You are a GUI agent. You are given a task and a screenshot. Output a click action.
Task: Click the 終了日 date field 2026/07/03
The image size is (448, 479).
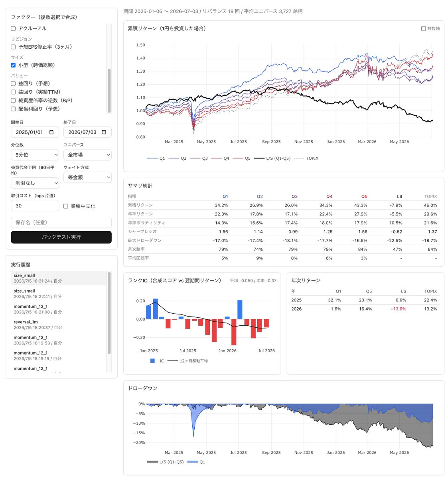pos(87,132)
